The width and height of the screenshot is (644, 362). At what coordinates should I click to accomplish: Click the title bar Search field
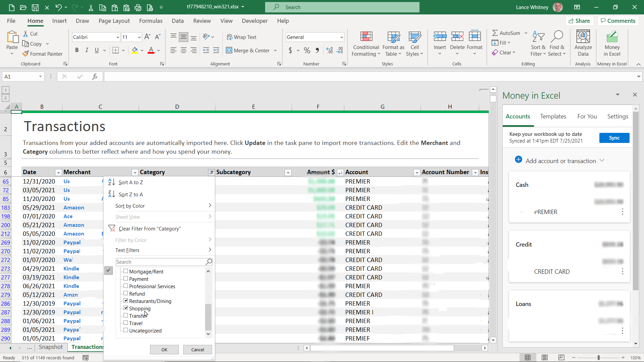tap(342, 7)
